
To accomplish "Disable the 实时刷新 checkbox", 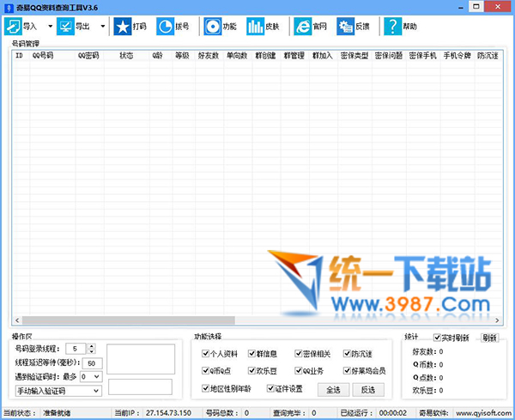I will (438, 338).
